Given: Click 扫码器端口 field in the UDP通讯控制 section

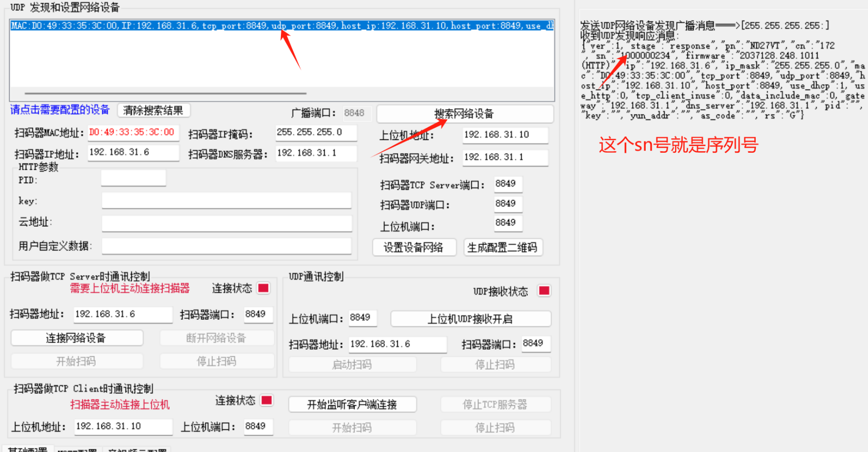Looking at the screenshot, I should click(536, 344).
